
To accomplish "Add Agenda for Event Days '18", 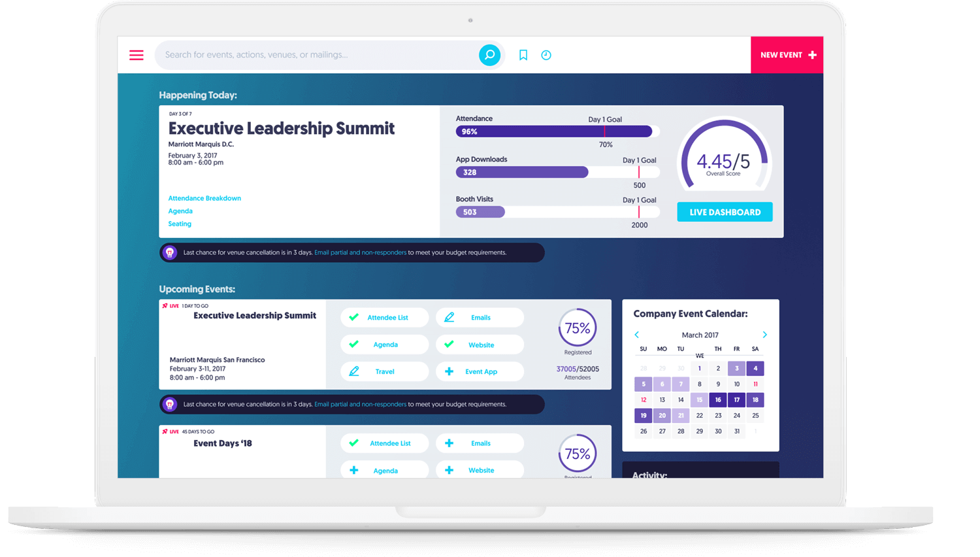I will click(x=384, y=470).
